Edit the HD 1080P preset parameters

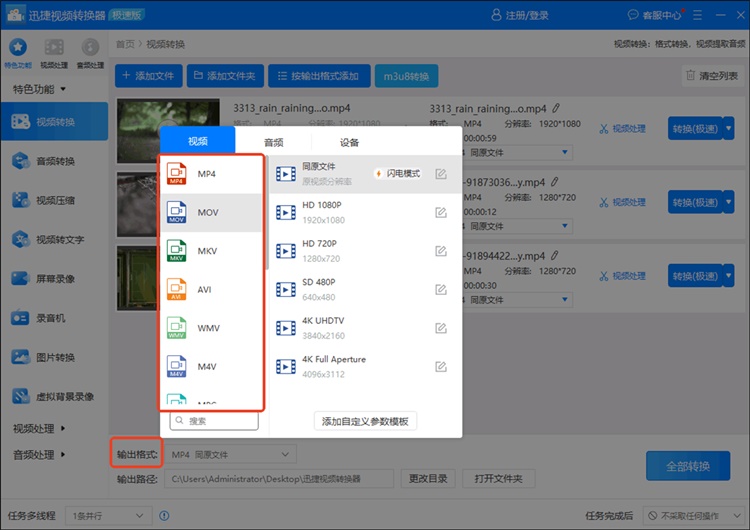[x=441, y=212]
